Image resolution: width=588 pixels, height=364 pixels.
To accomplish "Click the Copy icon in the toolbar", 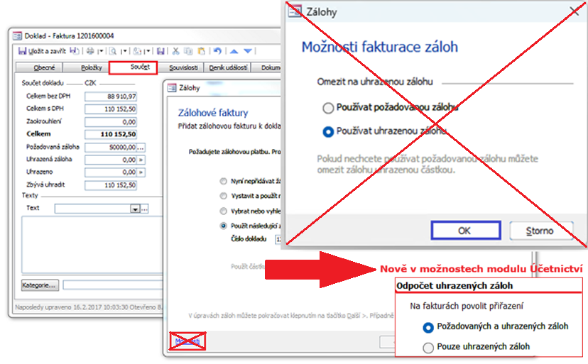I will [x=188, y=51].
